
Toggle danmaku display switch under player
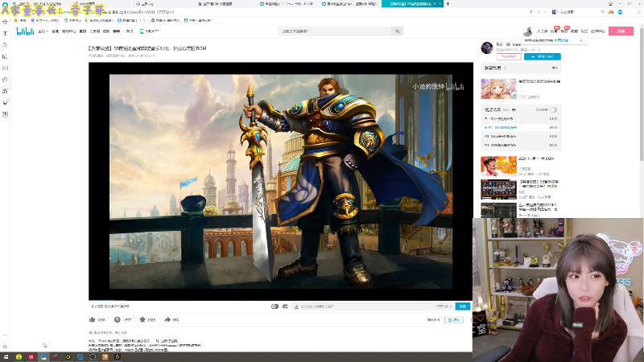pyautogui.click(x=275, y=306)
